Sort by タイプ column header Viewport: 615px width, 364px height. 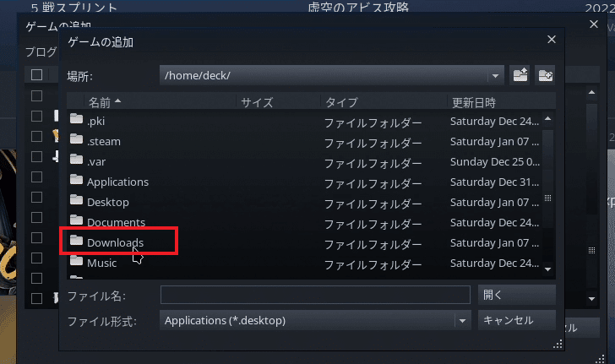pyautogui.click(x=384, y=102)
